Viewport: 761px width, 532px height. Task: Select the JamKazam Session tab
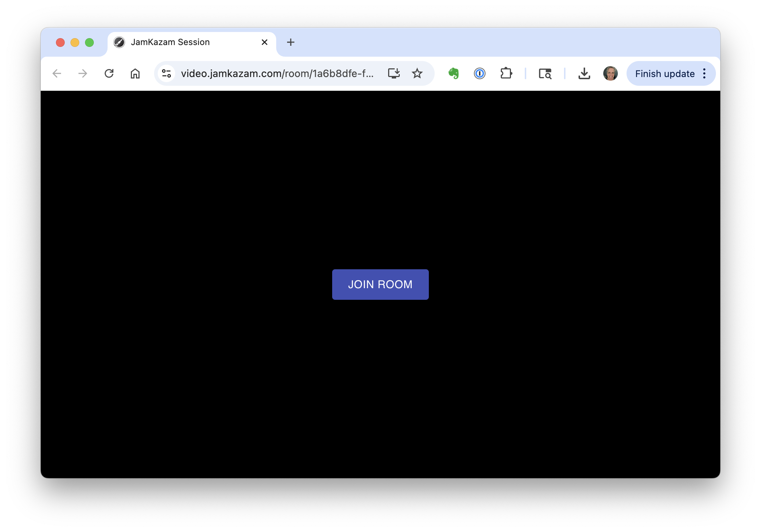pyautogui.click(x=170, y=42)
